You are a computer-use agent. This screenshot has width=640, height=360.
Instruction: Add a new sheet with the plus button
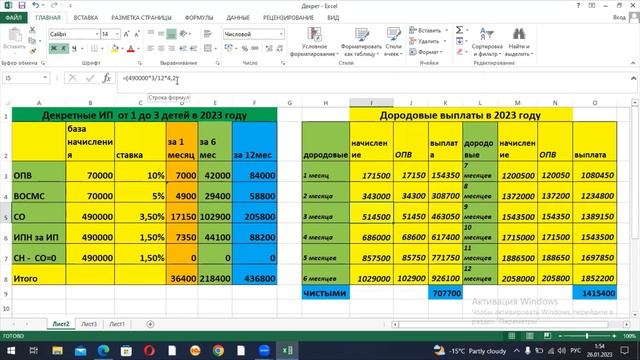[x=150, y=324]
